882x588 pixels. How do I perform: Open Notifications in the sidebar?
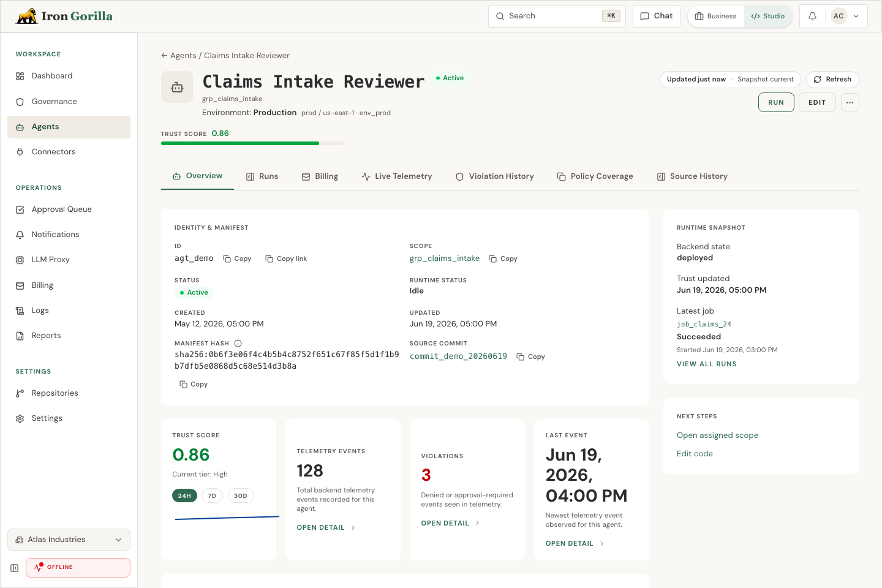pyautogui.click(x=69, y=235)
